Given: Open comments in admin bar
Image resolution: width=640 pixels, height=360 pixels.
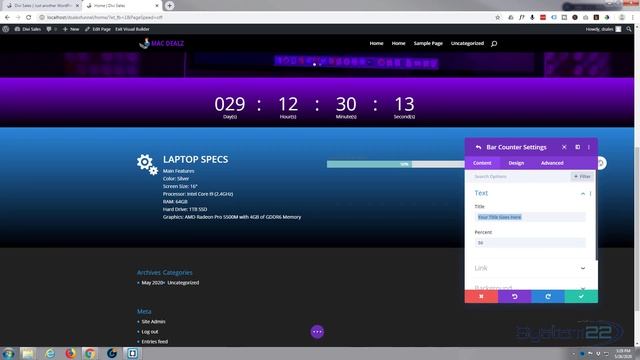Looking at the screenshot, I should pyautogui.click(x=51, y=29).
